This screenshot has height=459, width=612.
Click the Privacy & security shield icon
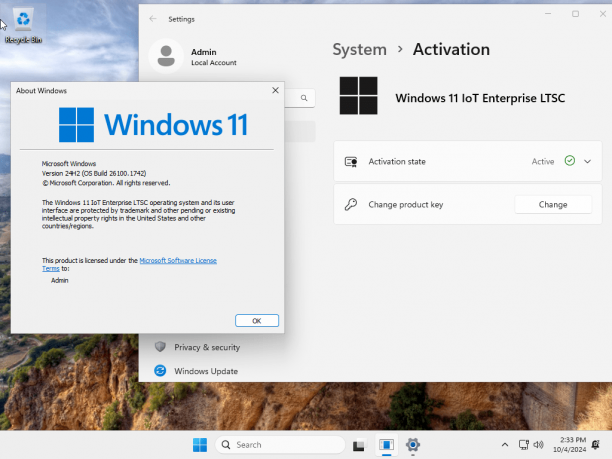160,347
